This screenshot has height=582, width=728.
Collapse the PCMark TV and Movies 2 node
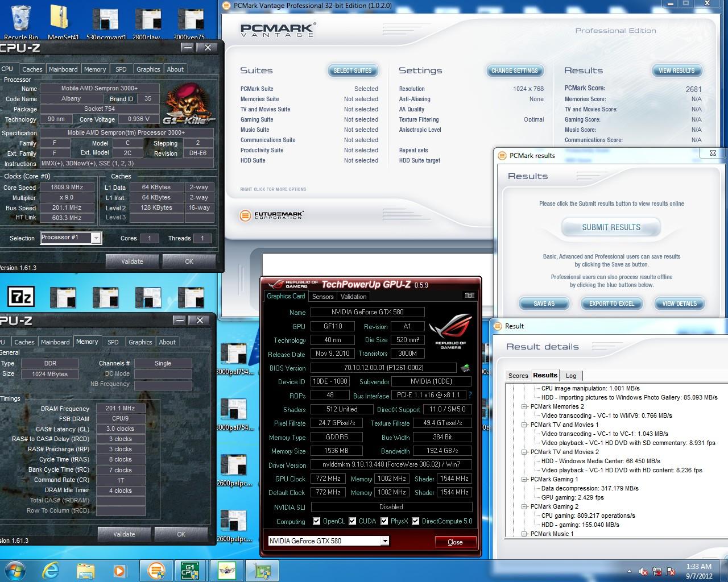(x=524, y=452)
